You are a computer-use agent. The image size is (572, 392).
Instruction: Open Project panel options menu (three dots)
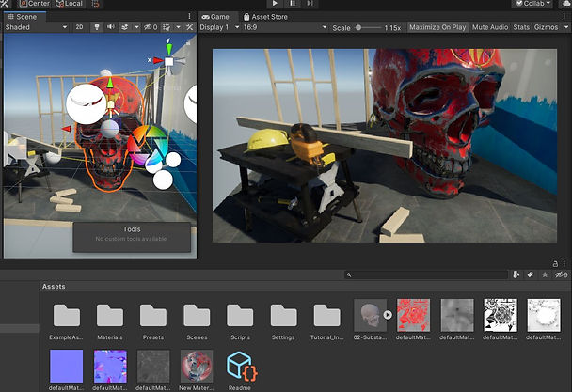pyautogui.click(x=564, y=263)
